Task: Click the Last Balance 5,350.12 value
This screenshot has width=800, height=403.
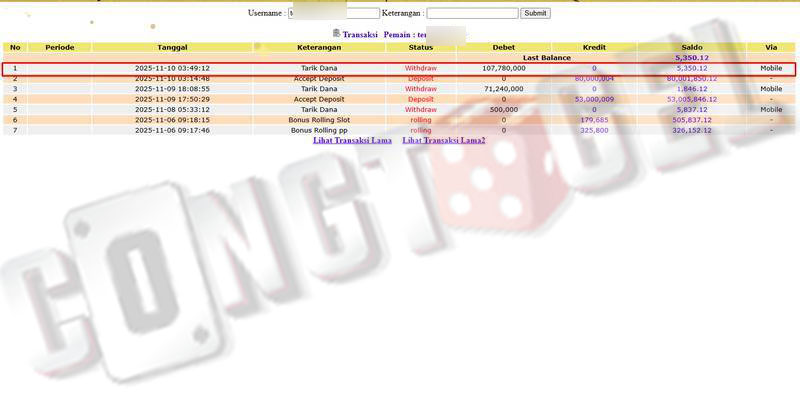Action: click(691, 58)
